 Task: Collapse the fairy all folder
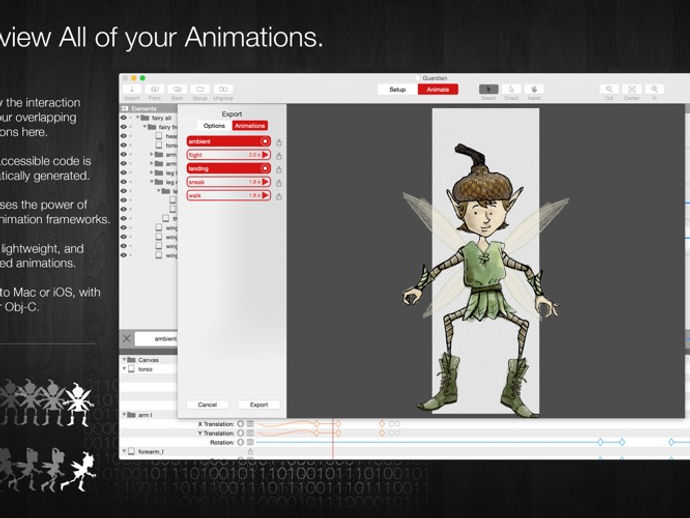coord(137,118)
